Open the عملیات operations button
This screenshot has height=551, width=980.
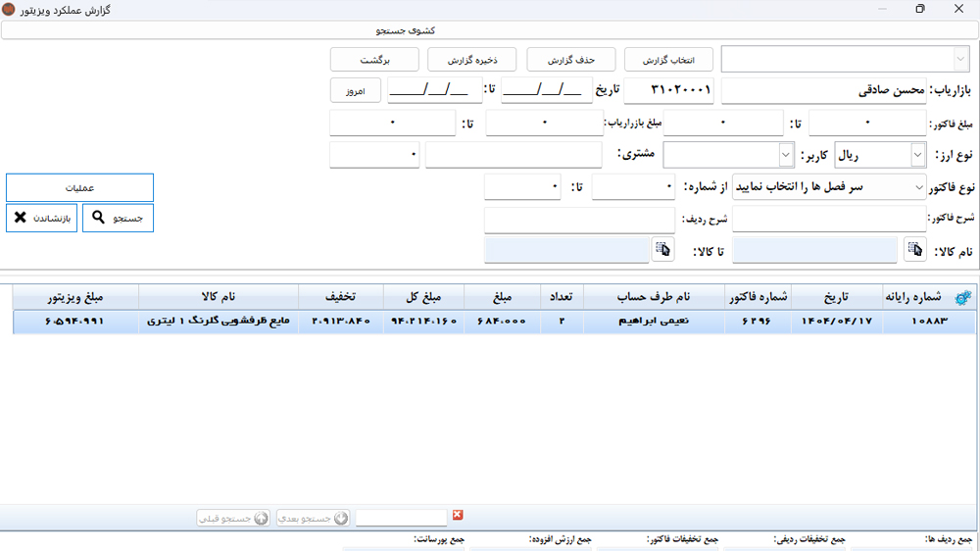click(x=80, y=187)
